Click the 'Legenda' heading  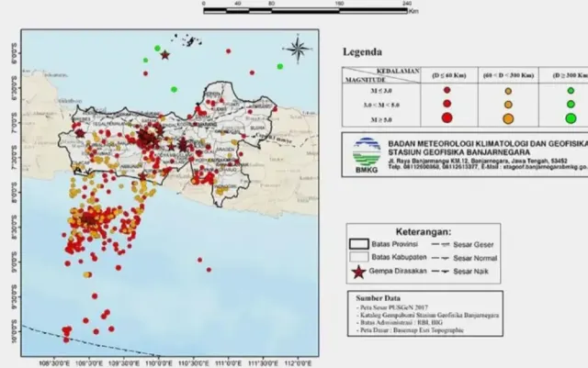[362, 52]
